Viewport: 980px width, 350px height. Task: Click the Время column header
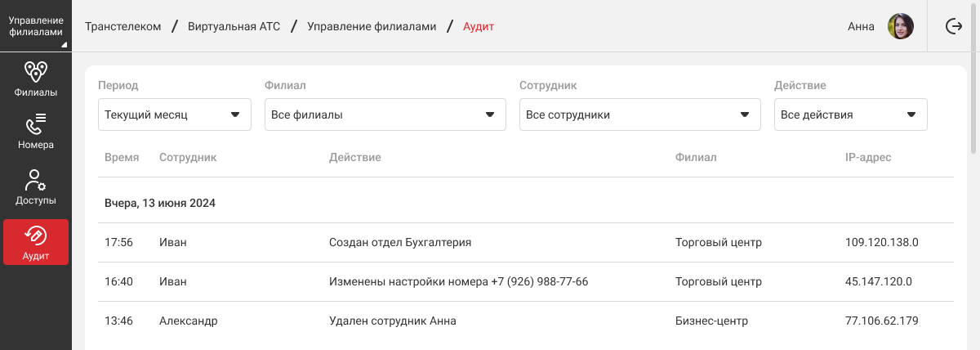pos(122,157)
